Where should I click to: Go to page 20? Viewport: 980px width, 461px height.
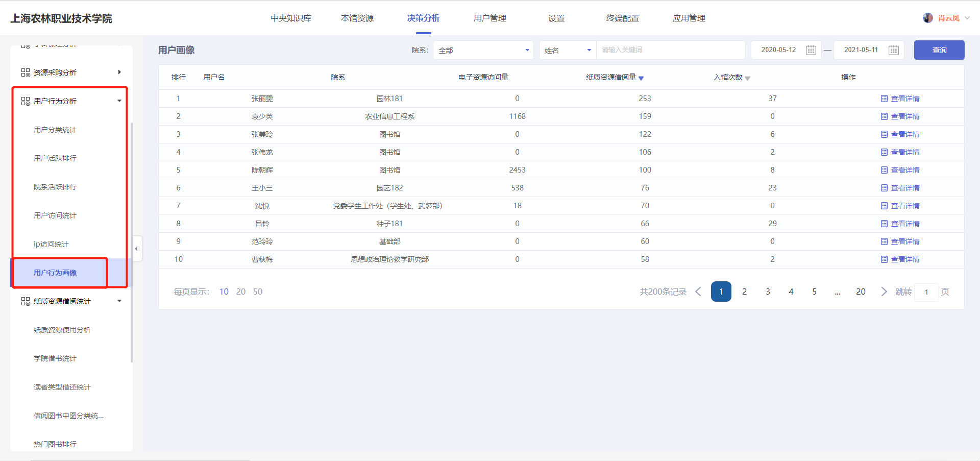[x=861, y=292]
